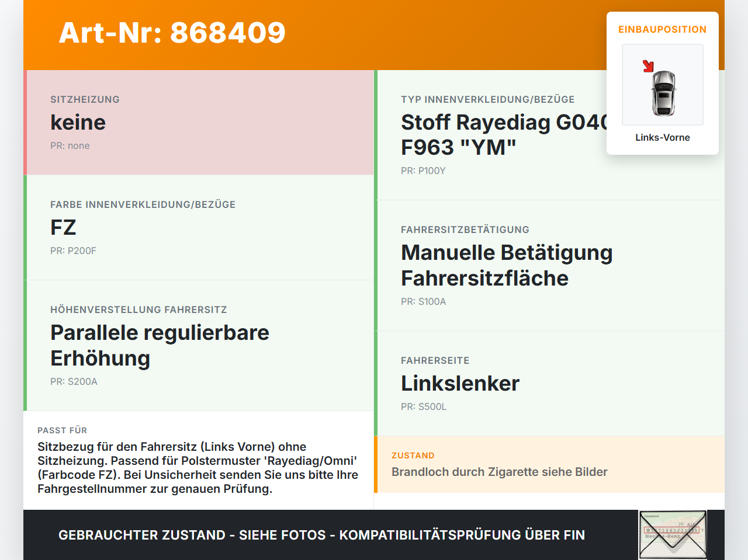The image size is (748, 560).
Task: Open the vehicle registration envelope thumbnail
Action: [673, 535]
